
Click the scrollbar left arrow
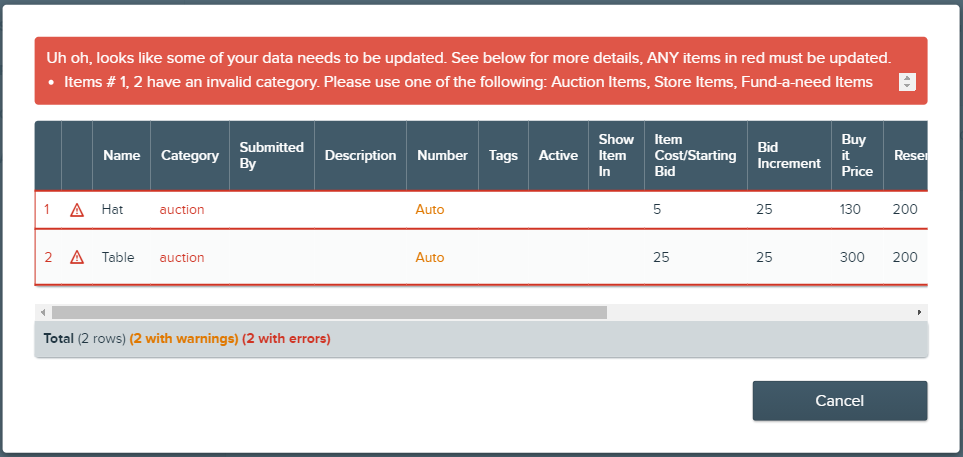(43, 313)
